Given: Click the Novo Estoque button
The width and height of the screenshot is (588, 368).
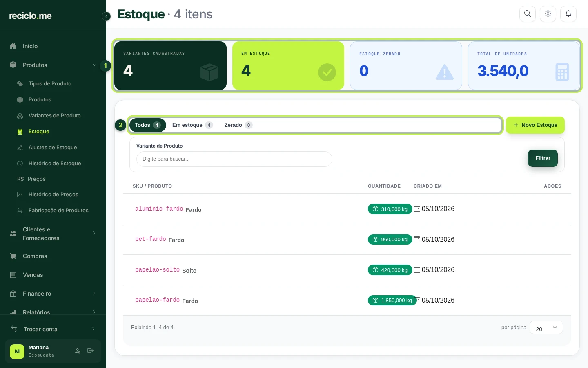Looking at the screenshot, I should click(535, 125).
